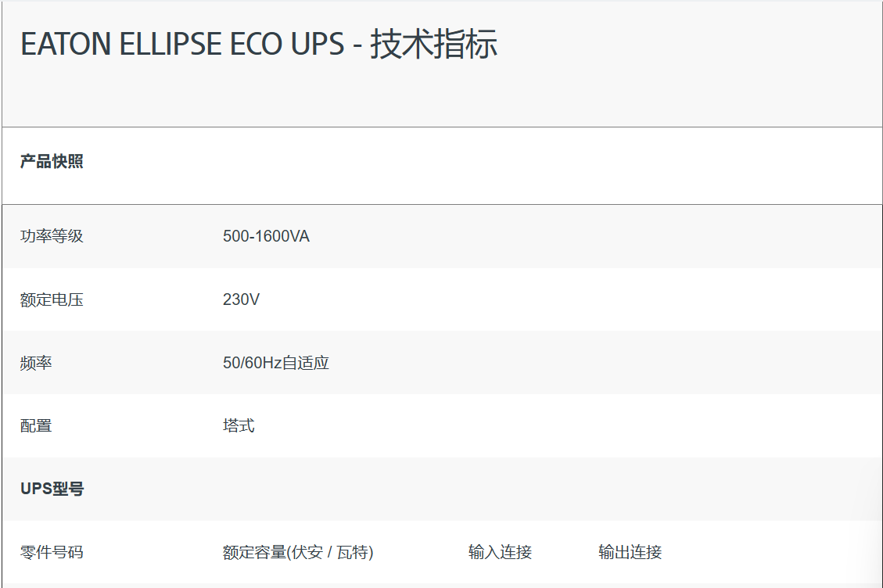Screen dimensions: 883x588
Task: Click the word ELLIPSE in page title
Action: click(x=170, y=44)
